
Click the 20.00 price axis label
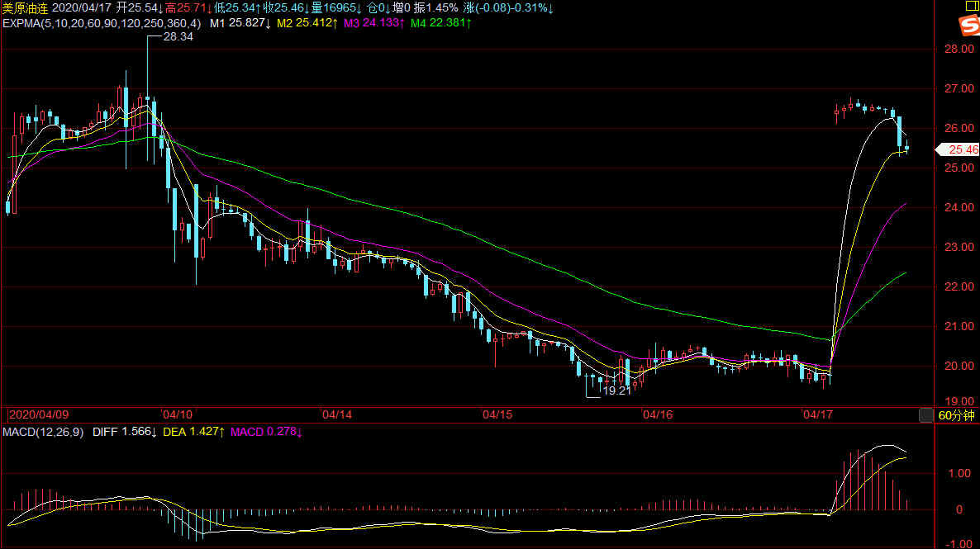(x=959, y=366)
